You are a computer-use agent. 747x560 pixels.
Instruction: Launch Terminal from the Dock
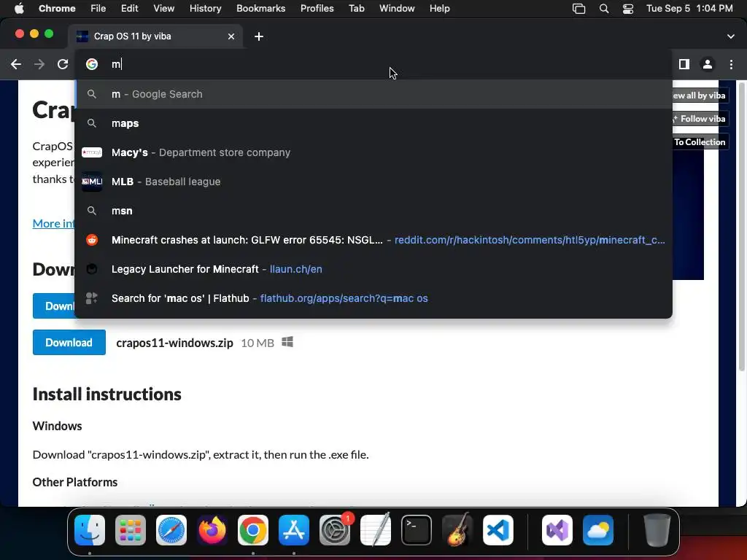point(417,530)
